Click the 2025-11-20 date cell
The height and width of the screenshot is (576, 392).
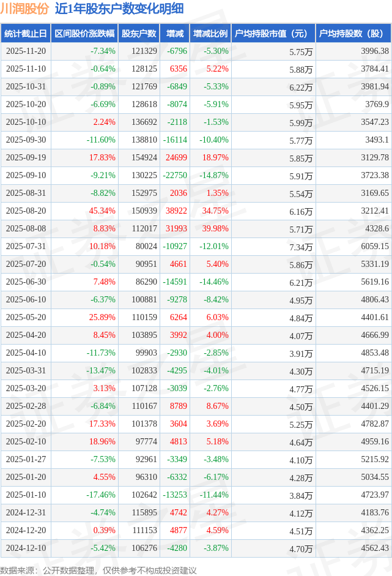[25, 51]
